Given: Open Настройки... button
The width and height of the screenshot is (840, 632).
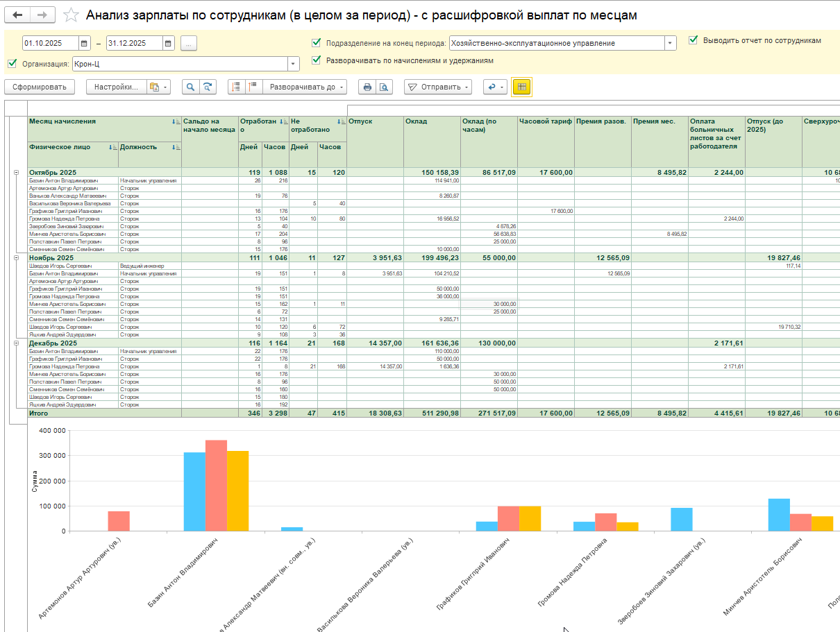Looking at the screenshot, I should [116, 87].
